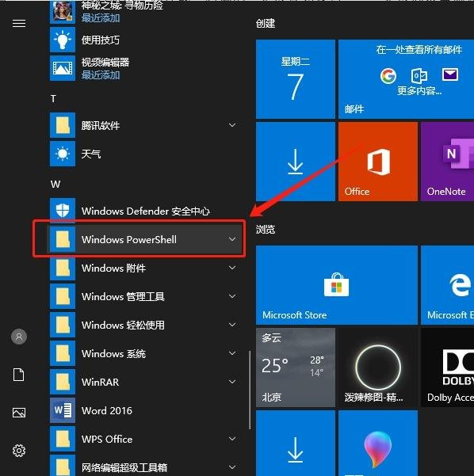Click the app list vertical scrollbar

coord(250,390)
